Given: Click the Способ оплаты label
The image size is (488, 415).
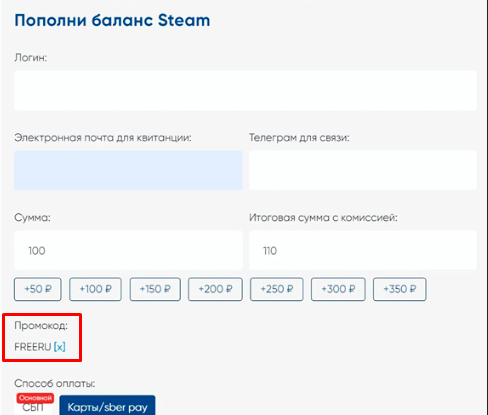Looking at the screenshot, I should pos(55,384).
